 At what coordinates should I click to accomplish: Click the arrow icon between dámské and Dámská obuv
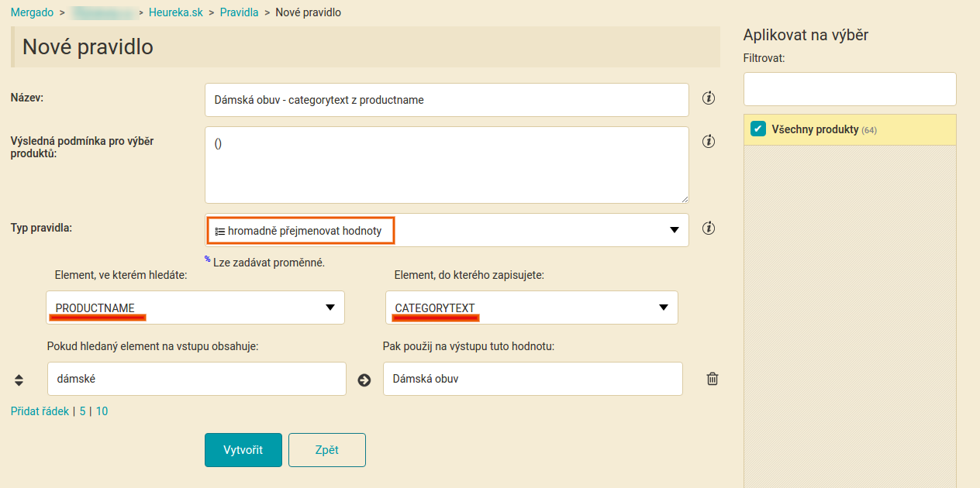pos(364,380)
